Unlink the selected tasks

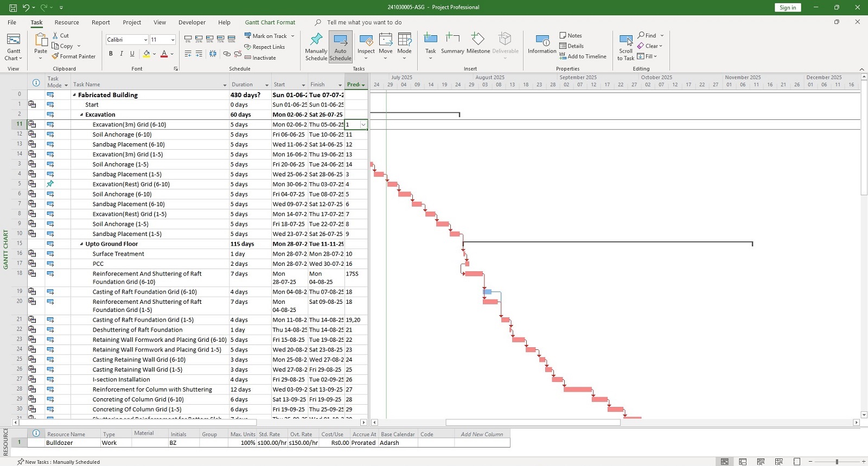(237, 54)
